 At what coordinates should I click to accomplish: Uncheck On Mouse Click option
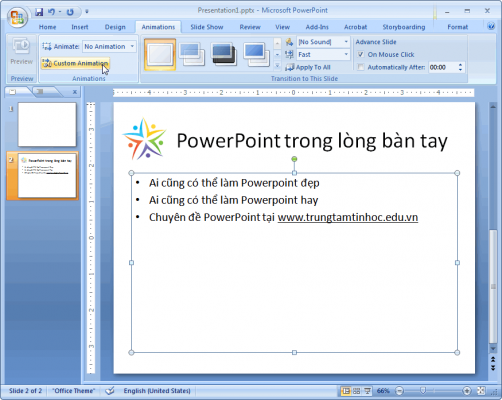361,54
